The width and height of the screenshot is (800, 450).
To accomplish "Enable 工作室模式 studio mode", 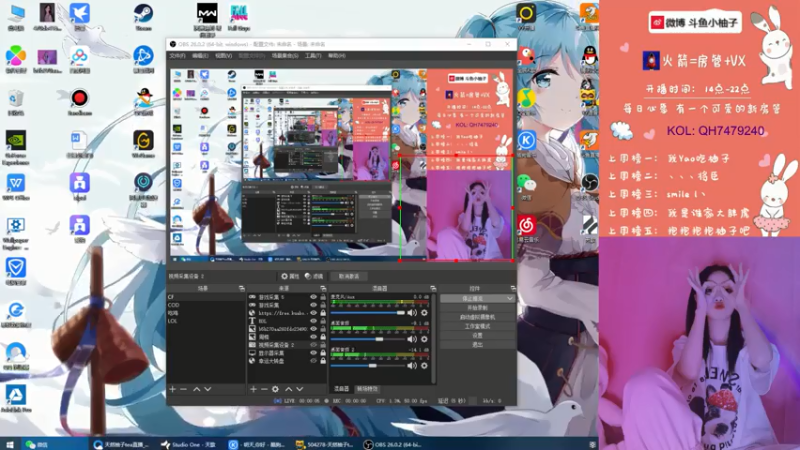I will (x=477, y=327).
